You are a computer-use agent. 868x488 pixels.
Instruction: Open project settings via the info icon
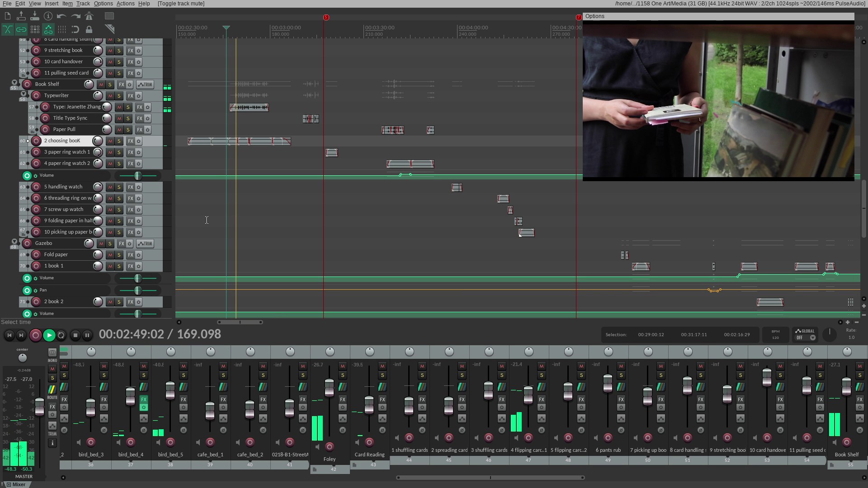[48, 16]
